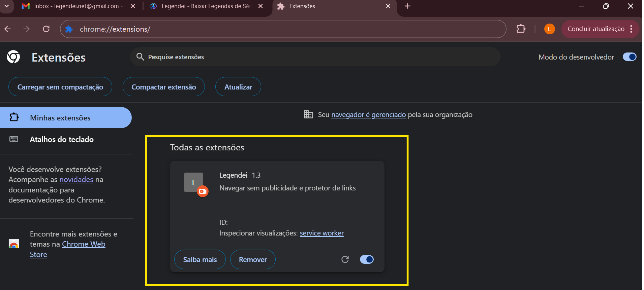The width and height of the screenshot is (644, 290).
Task: Click the Legendei extension icon thumbnail
Action: (194, 183)
